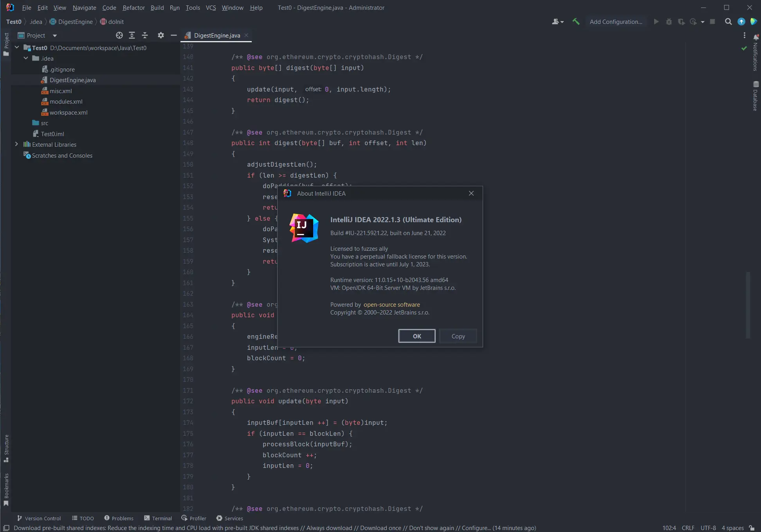The image size is (761, 532).
Task: Collapse the .idea folder node
Action: tap(26, 58)
